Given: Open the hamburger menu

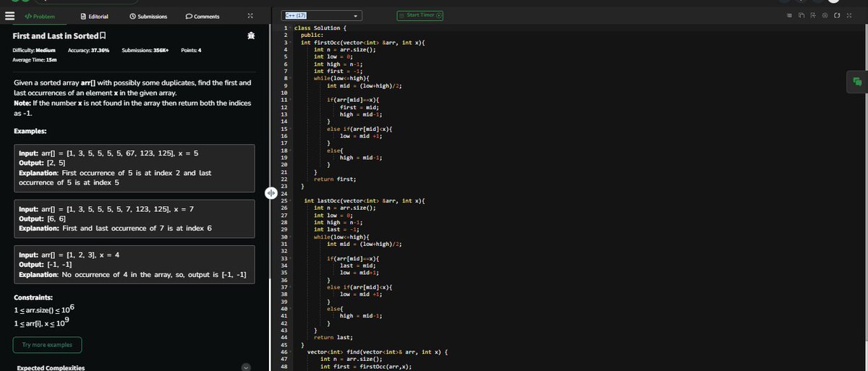Looking at the screenshot, I should click(10, 16).
